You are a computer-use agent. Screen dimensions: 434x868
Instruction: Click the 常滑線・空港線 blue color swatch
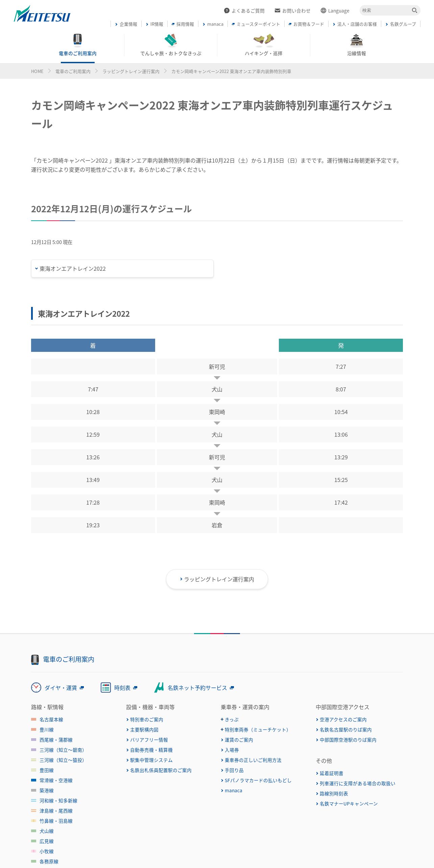pyautogui.click(x=33, y=780)
